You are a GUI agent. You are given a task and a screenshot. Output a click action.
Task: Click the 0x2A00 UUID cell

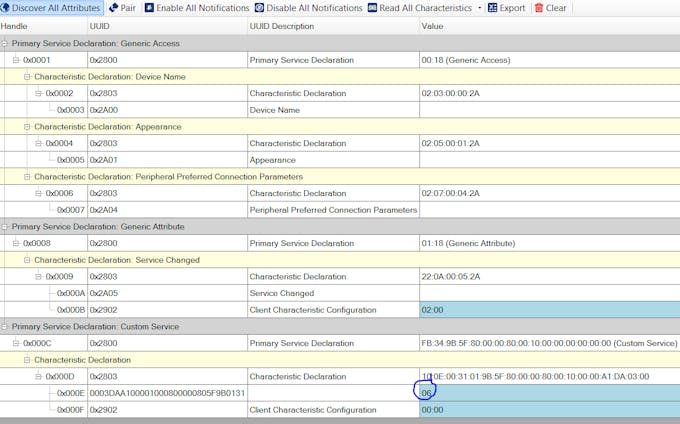tap(167, 110)
